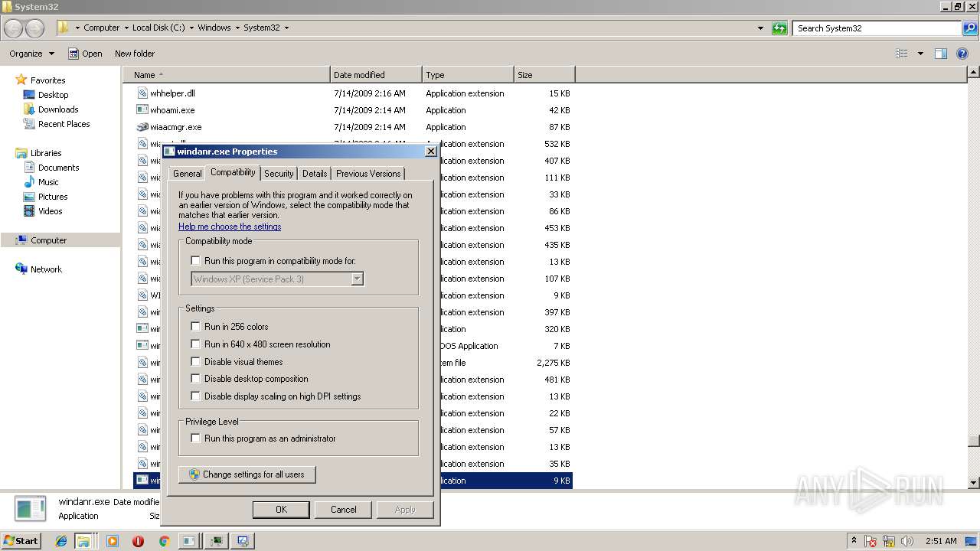The image size is (980, 551).
Task: Launch Windows Media Player from taskbar
Action: tap(113, 541)
